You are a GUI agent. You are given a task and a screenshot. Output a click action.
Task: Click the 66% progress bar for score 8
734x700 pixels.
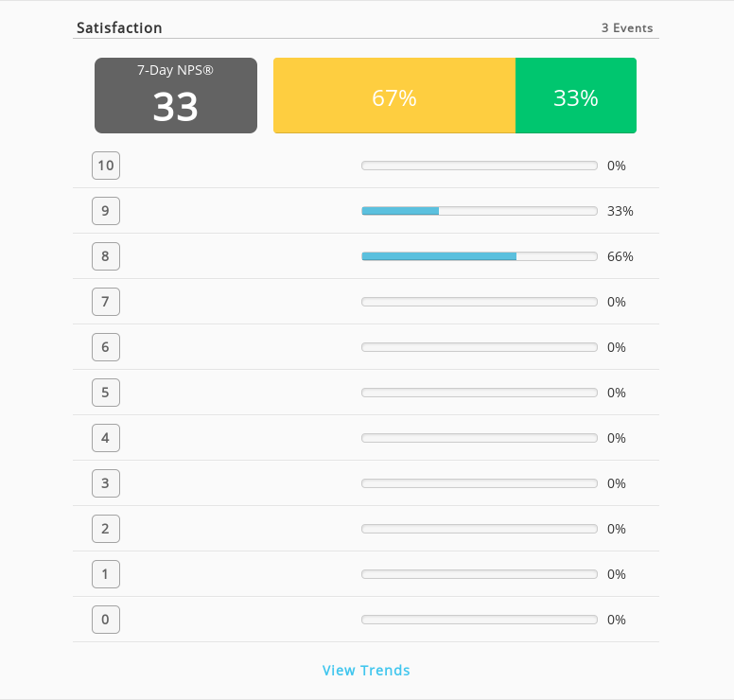(x=480, y=256)
